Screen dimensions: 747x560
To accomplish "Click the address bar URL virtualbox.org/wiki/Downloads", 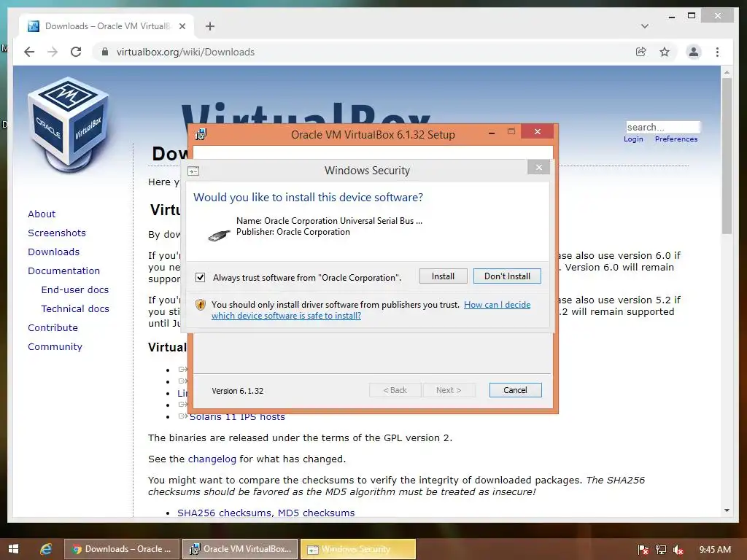I will (185, 52).
